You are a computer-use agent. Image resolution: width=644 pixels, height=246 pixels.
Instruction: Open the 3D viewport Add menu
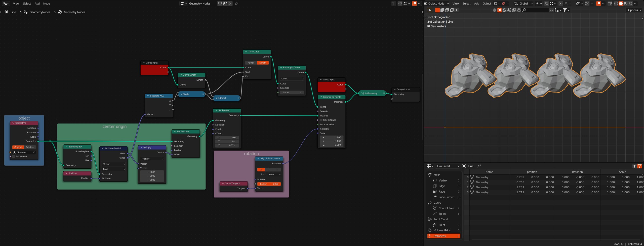[476, 4]
